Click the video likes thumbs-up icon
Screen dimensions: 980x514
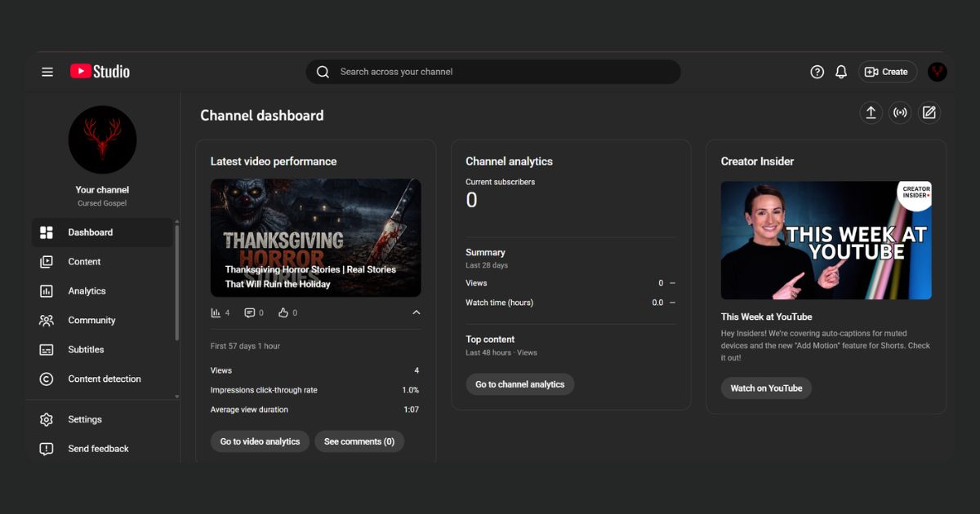[283, 312]
